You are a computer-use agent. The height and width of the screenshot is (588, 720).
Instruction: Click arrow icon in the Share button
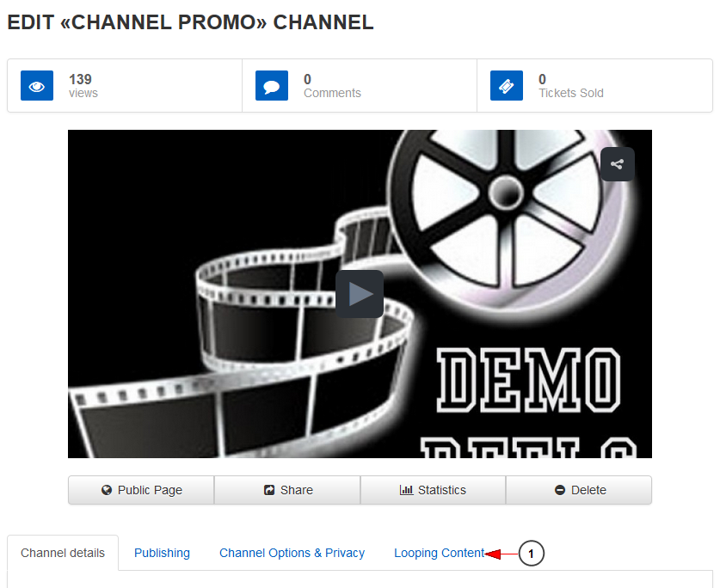tap(269, 490)
